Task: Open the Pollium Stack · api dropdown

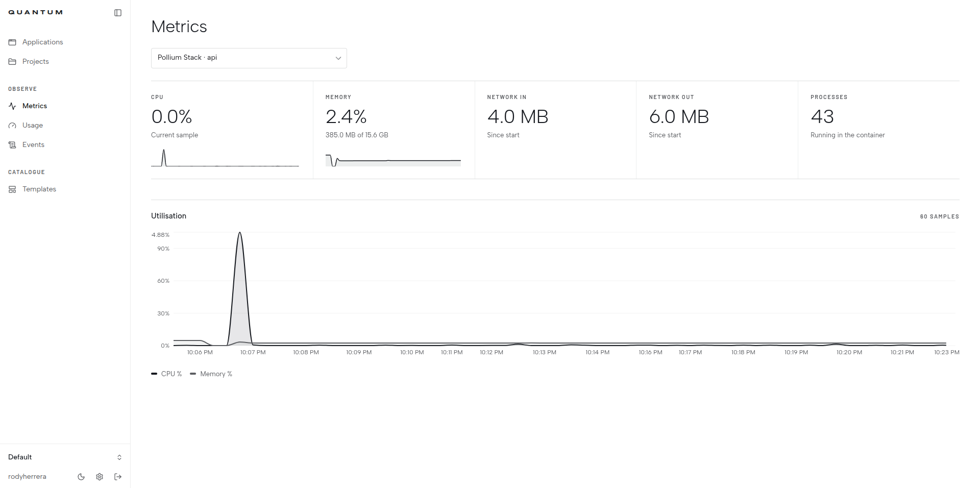Action: [249, 58]
